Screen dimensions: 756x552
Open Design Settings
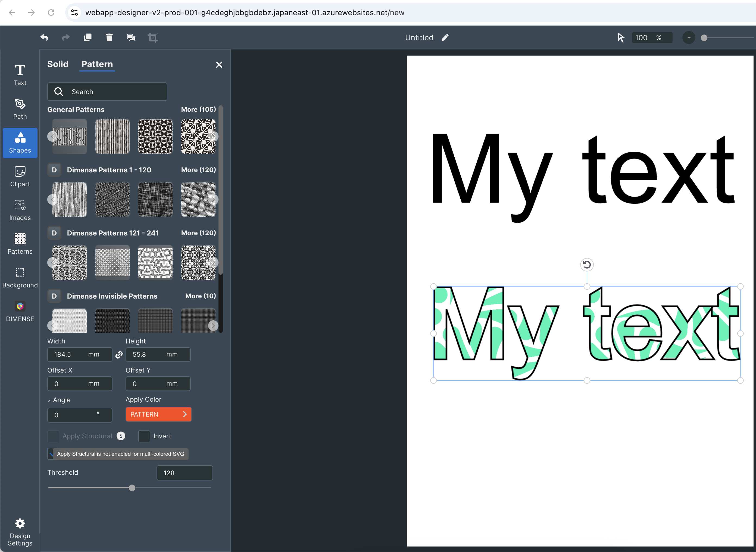pos(20,533)
